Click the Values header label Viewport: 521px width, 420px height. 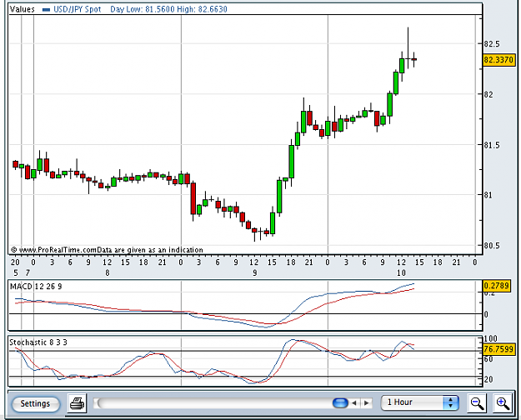coord(23,9)
